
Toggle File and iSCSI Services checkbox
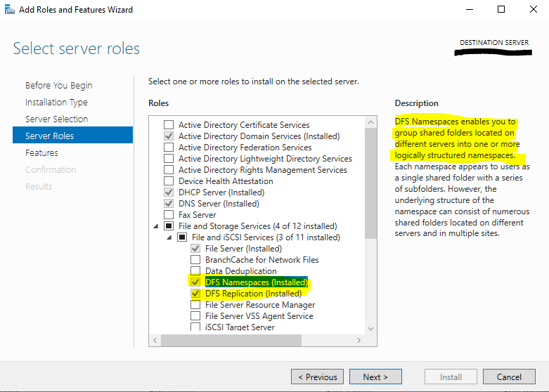point(182,237)
